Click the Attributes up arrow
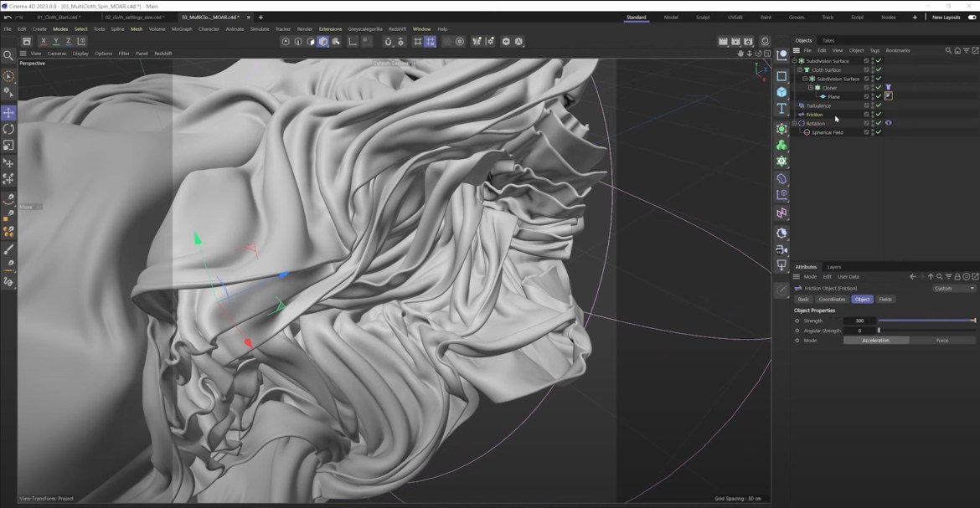The width and height of the screenshot is (980, 508). click(x=931, y=277)
